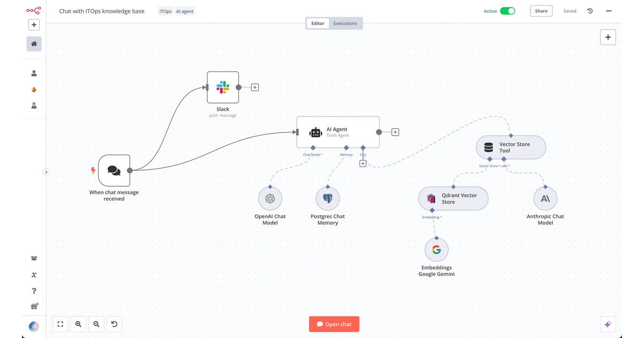The width and height of the screenshot is (644, 338).
Task: Select the Slack node
Action: (x=223, y=87)
